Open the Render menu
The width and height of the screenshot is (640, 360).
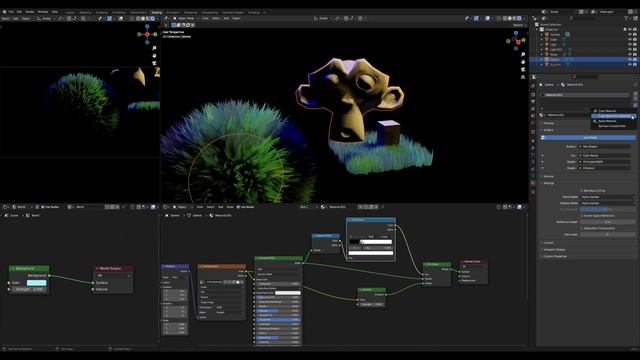30,12
